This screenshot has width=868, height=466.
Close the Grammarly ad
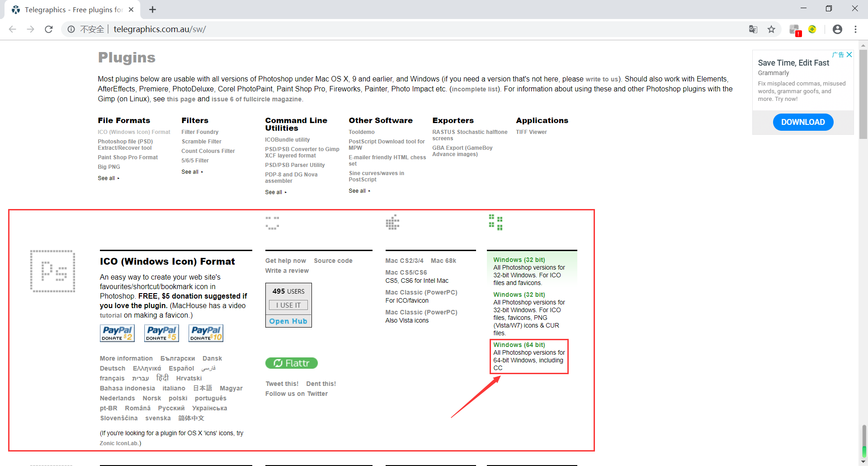(849, 55)
